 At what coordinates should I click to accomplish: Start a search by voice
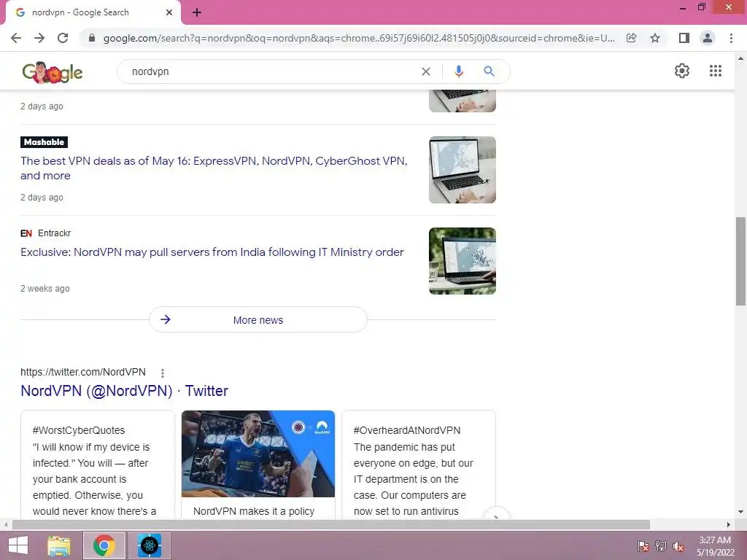[x=459, y=71]
